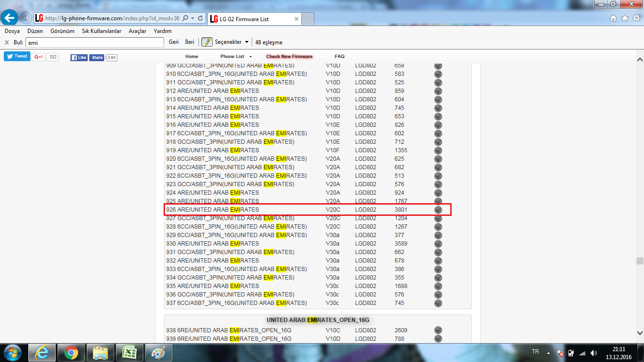Click the download icon for row 909
Viewport: 644px width, 362px height.
pyautogui.click(x=438, y=66)
